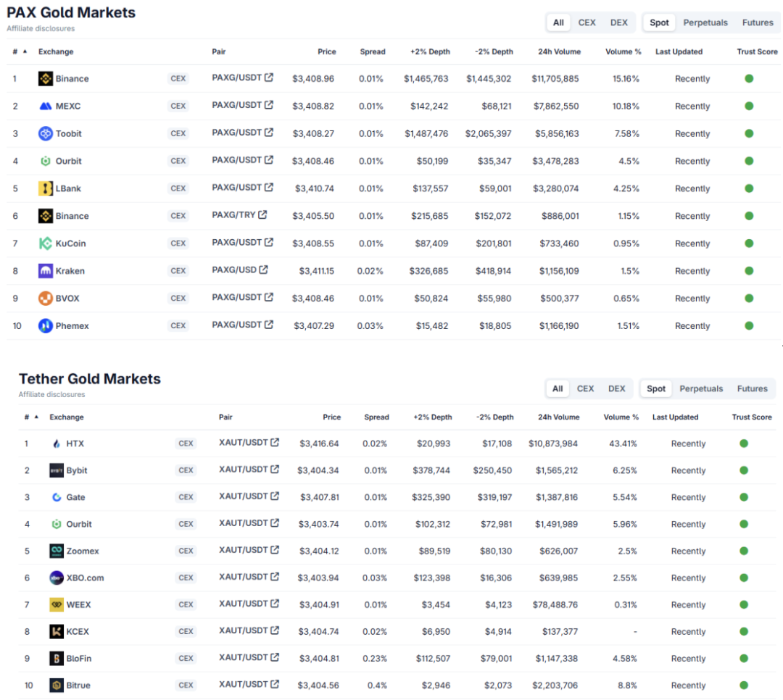Open Affiliate disclosures under PAX Gold Markets
The image size is (783, 700).
41,29
